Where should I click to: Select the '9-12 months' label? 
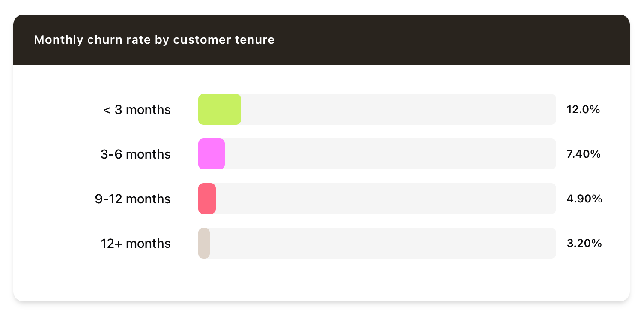(133, 199)
